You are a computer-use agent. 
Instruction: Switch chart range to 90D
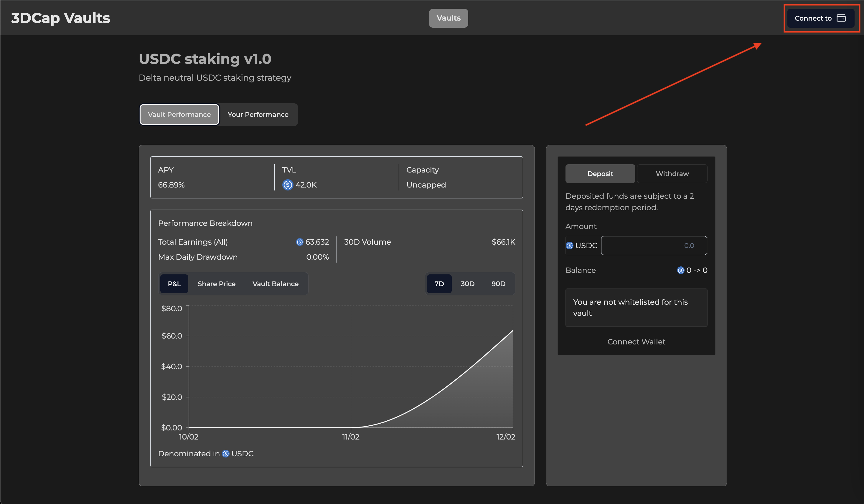tap(498, 284)
